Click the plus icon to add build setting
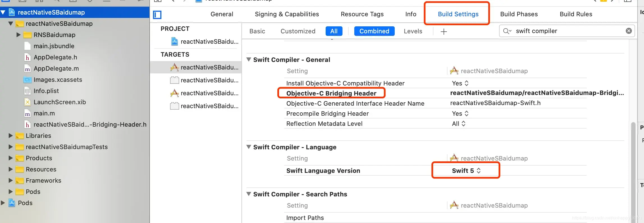The height and width of the screenshot is (223, 644). click(x=444, y=32)
